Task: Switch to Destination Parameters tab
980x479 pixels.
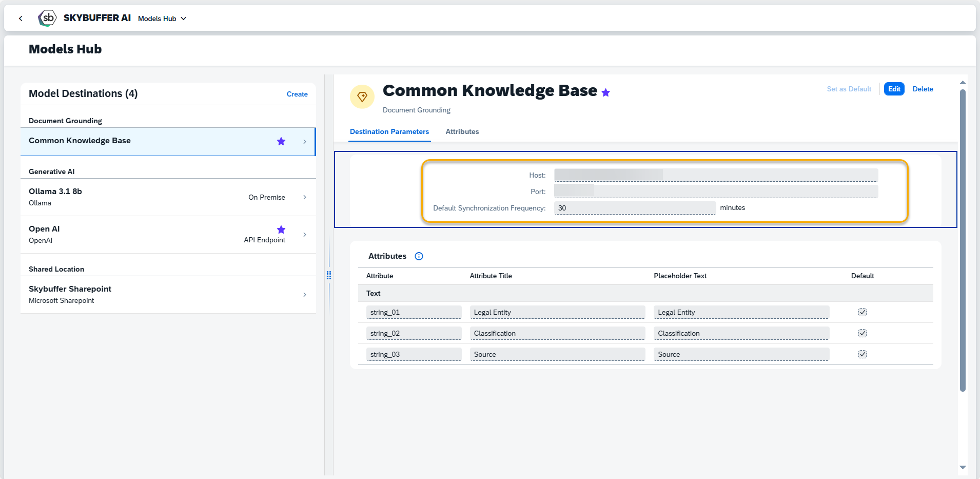Action: tap(389, 131)
